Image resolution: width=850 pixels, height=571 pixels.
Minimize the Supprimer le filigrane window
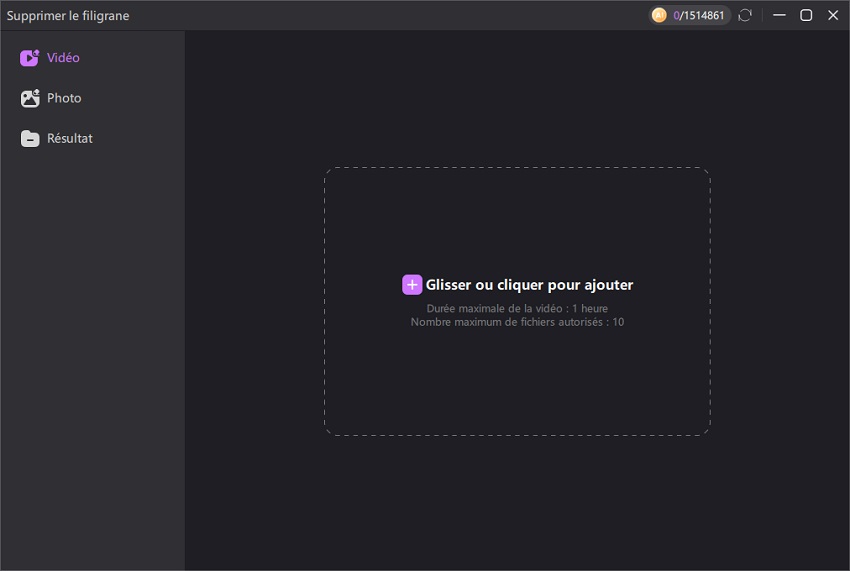click(780, 15)
